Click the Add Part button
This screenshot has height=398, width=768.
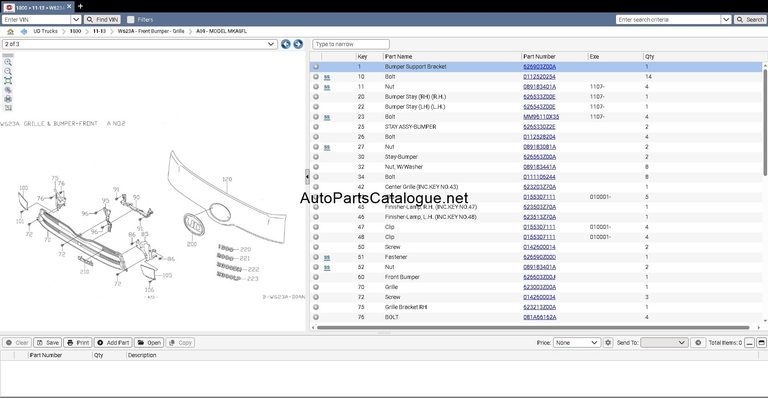coord(113,343)
